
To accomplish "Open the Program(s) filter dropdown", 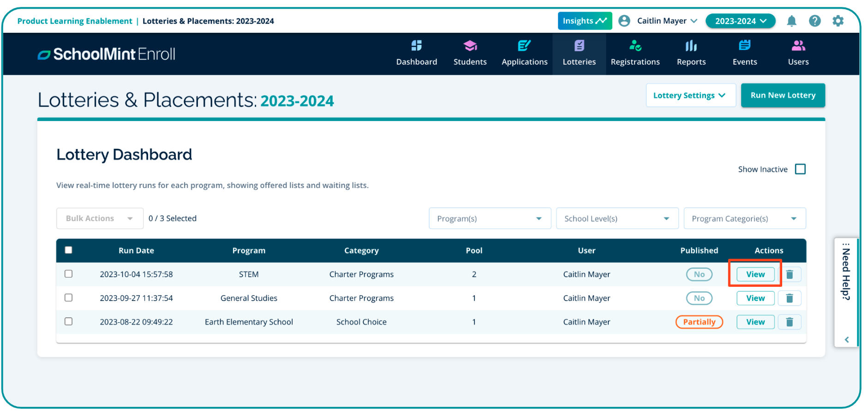I will click(x=490, y=218).
